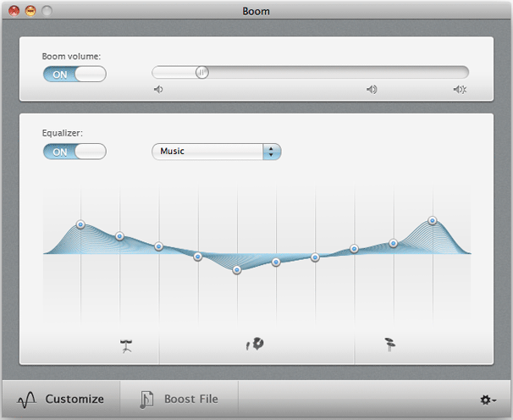513x420 pixels.
Task: Click the Boom volume slider knob
Action: tap(201, 72)
